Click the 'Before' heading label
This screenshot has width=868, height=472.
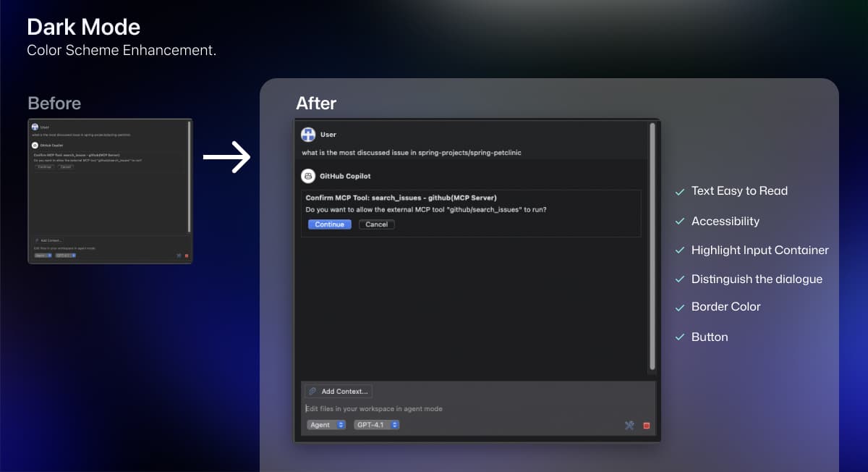[x=54, y=104]
